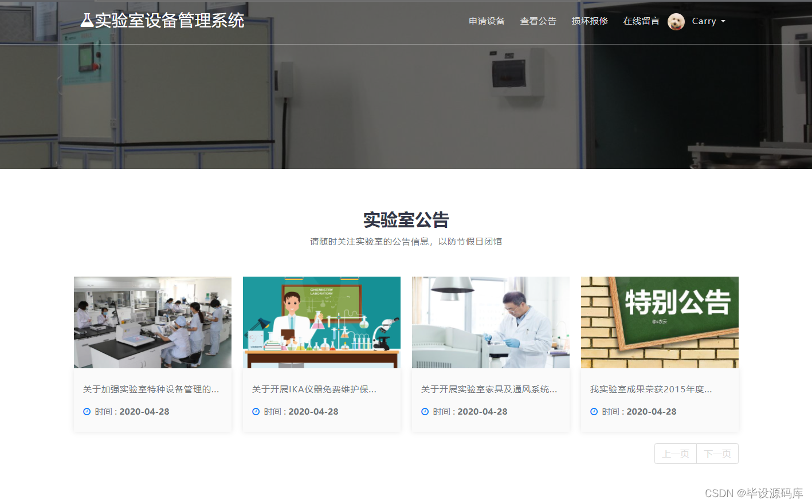Select 查看公告 in the navigation bar

point(538,21)
